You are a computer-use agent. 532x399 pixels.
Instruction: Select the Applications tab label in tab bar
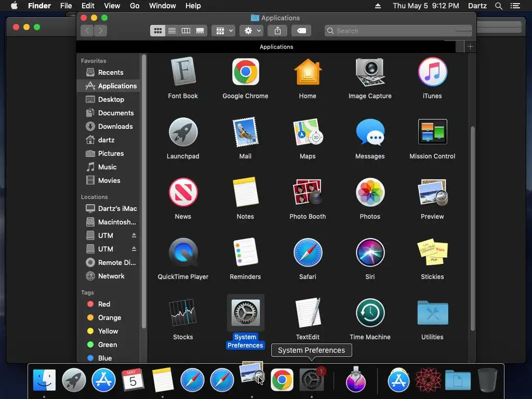click(276, 47)
